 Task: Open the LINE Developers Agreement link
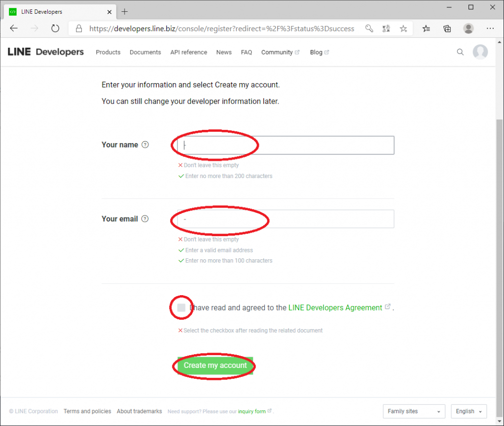pyautogui.click(x=335, y=307)
